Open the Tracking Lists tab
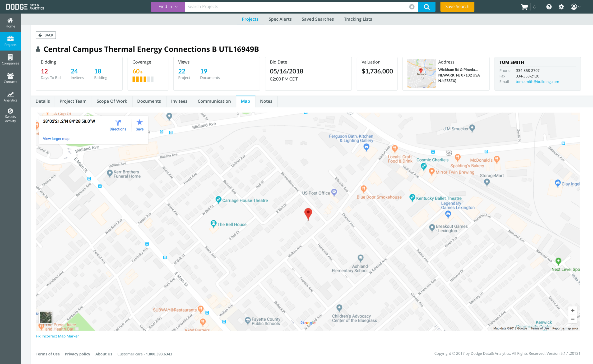The height and width of the screenshot is (364, 593). click(x=358, y=19)
